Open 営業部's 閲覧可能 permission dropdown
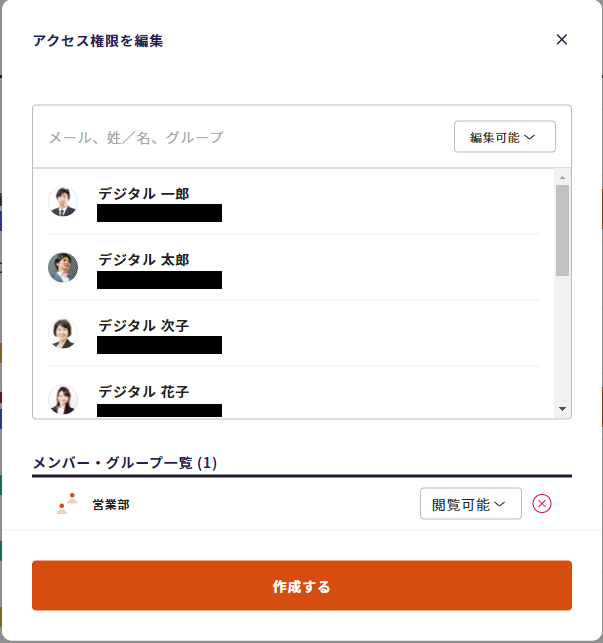 (470, 504)
